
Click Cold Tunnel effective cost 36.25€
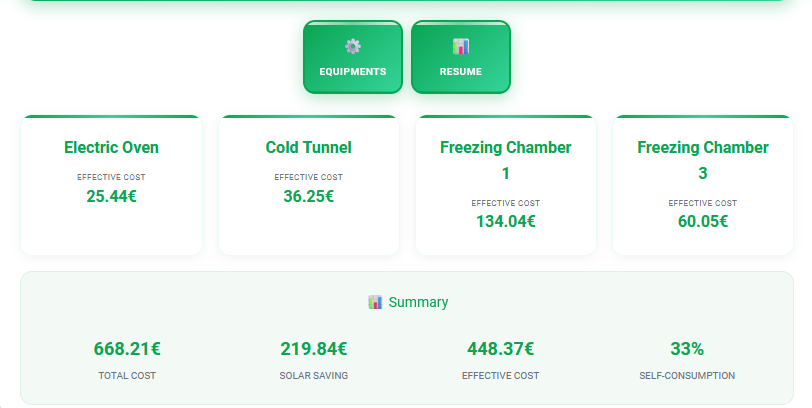[x=309, y=196]
